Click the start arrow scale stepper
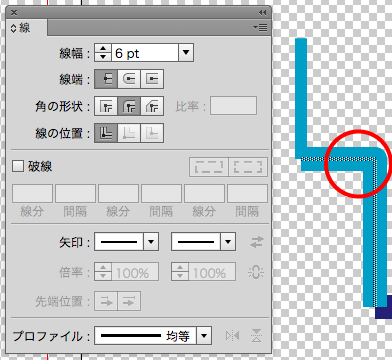The height and width of the screenshot is (360, 392). click(x=103, y=272)
